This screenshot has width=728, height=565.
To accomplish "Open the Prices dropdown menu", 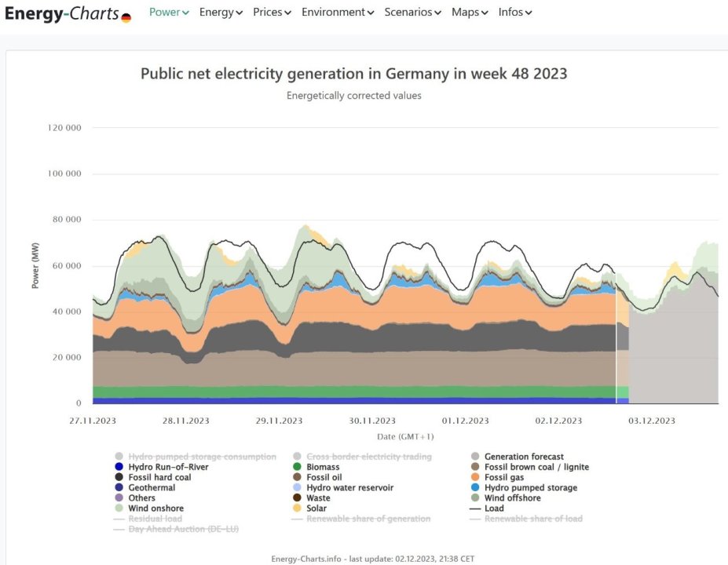I will 272,13.
